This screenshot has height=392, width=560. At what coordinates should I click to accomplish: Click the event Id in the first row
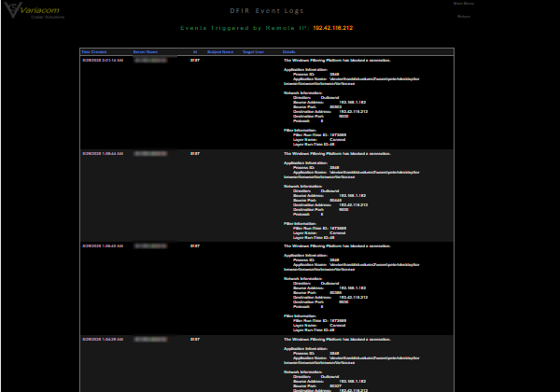(195, 60)
